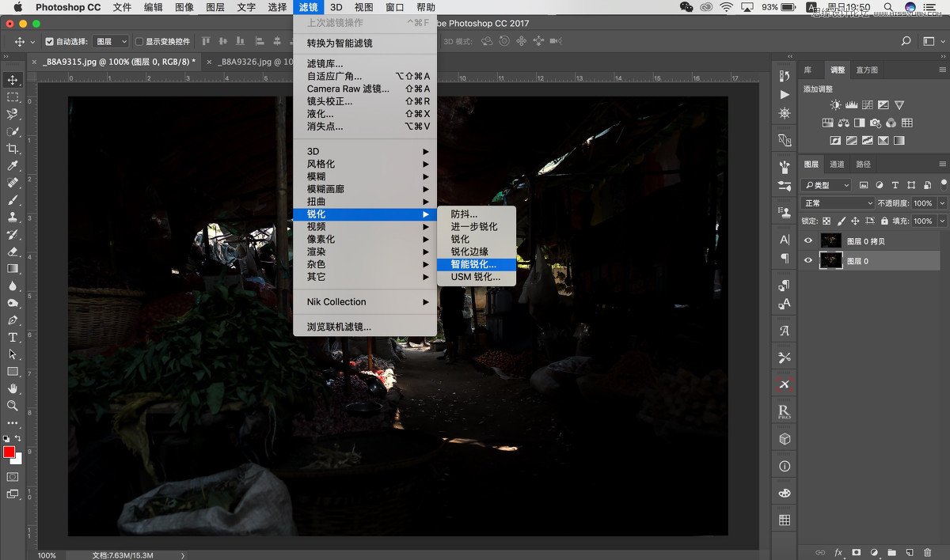
Task: Open the blend mode 正常 dropdown
Action: [838, 203]
